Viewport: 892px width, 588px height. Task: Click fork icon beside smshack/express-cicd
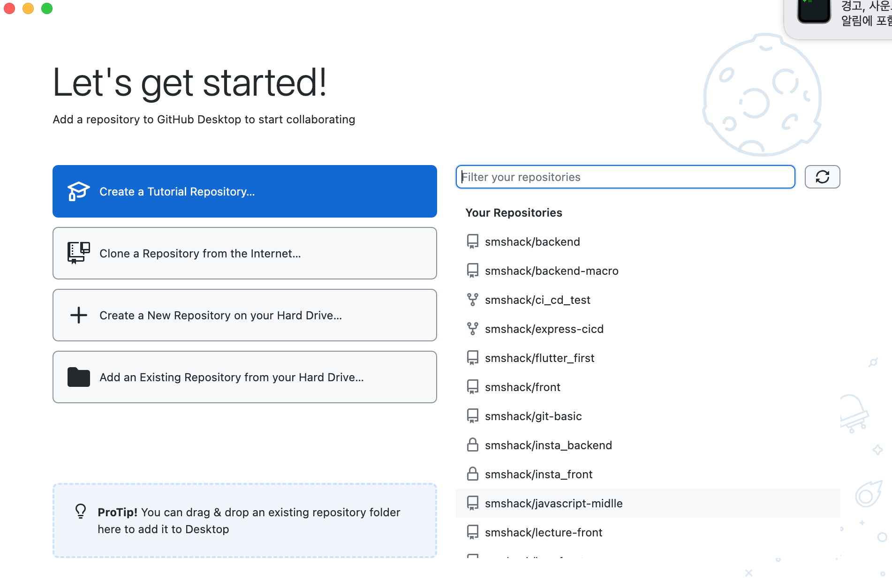point(473,329)
